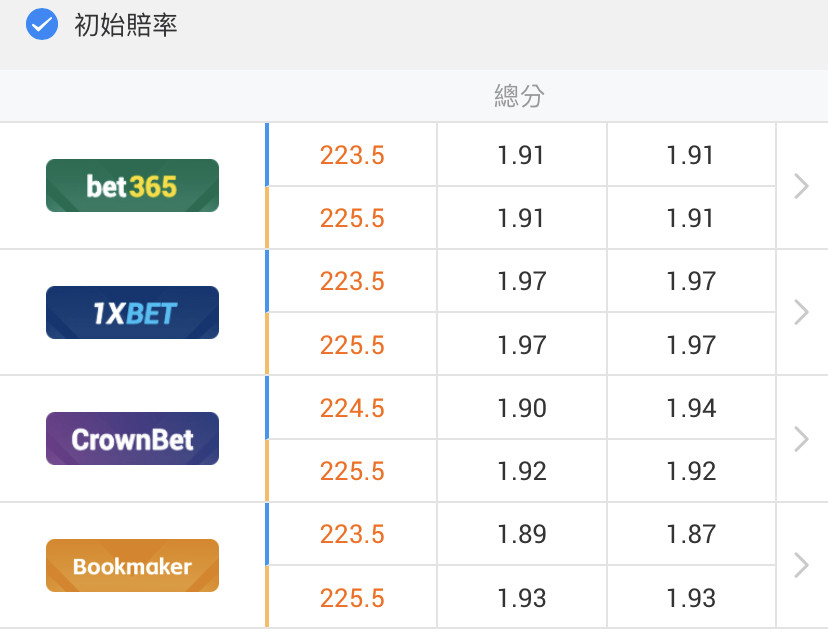Click the 1.87 odds for Bookmaker
Screen dimensions: 828x641
(691, 534)
